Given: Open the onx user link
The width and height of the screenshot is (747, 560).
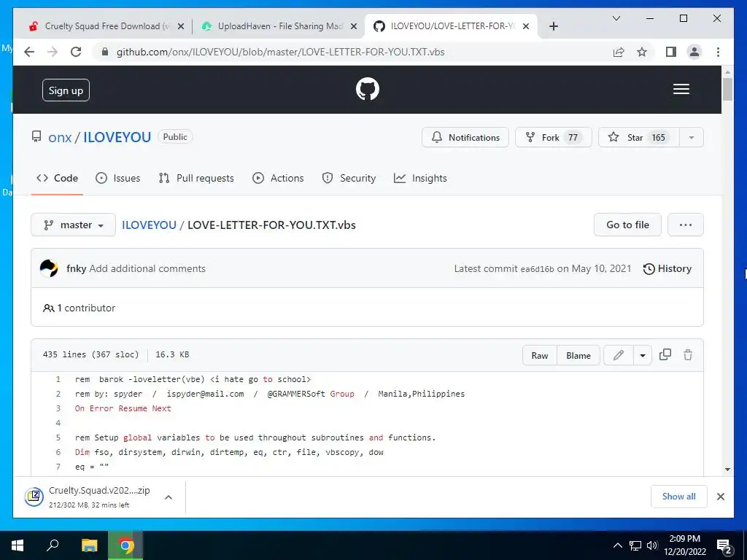Looking at the screenshot, I should point(60,137).
